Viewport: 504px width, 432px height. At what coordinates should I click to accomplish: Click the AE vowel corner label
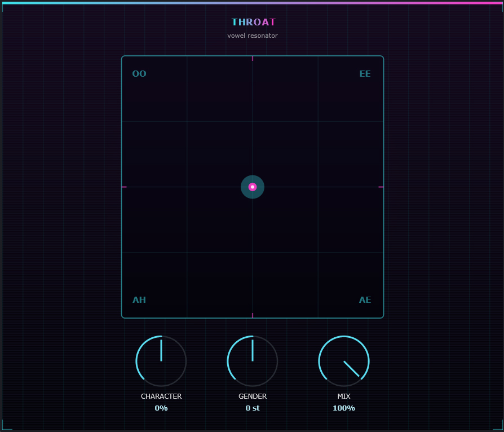pyautogui.click(x=365, y=300)
